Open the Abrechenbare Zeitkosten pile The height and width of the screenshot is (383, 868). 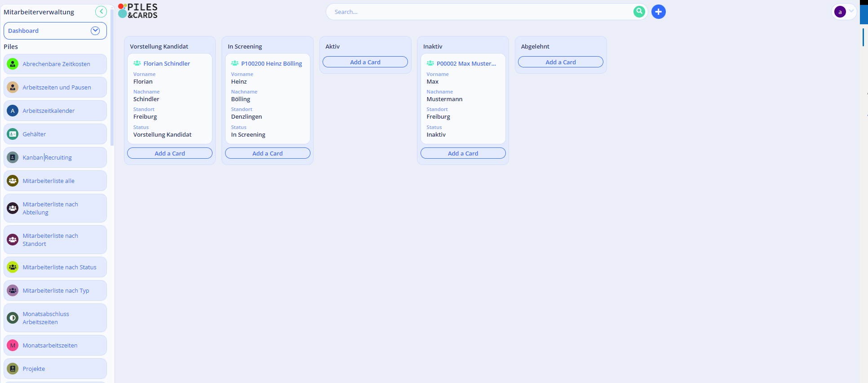[55, 64]
